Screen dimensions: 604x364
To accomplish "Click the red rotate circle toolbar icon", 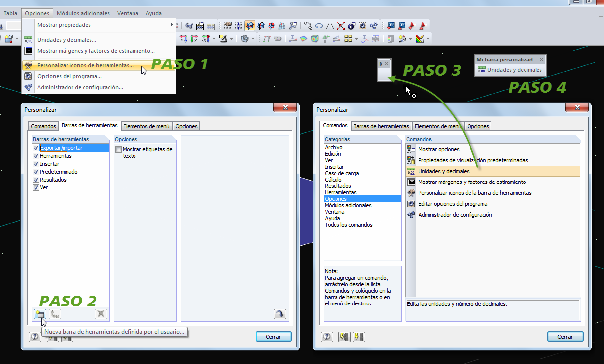I will 319,26.
